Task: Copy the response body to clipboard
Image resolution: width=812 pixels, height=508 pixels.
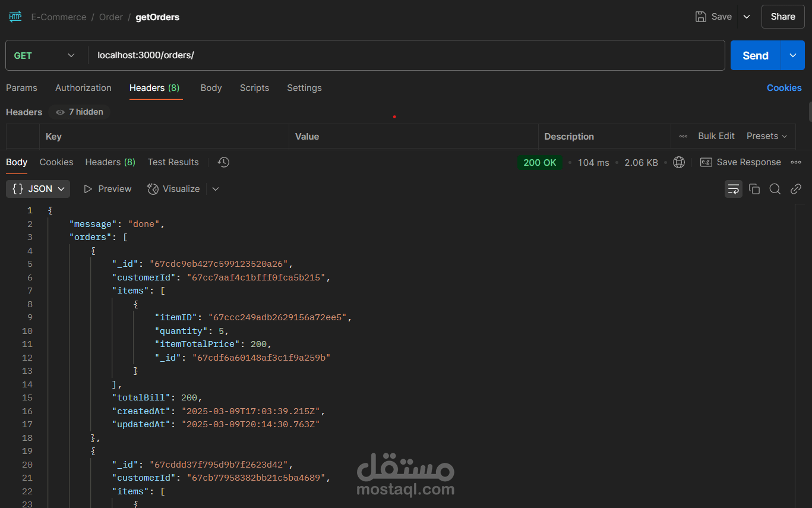Action: click(x=754, y=188)
